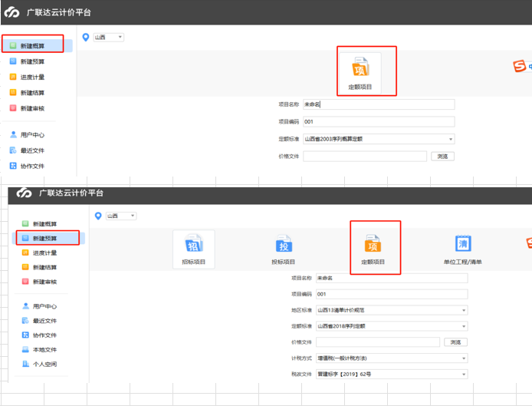Open 山西 region dropdown in bottom window
The width and height of the screenshot is (532, 406).
coord(121,216)
